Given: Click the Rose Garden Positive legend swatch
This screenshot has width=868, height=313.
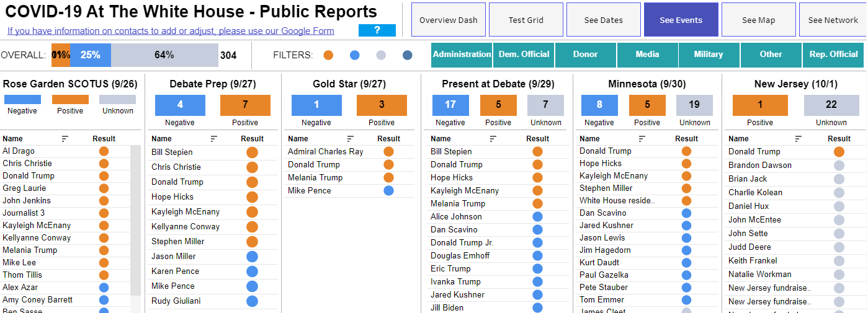Looking at the screenshot, I should [x=70, y=99].
